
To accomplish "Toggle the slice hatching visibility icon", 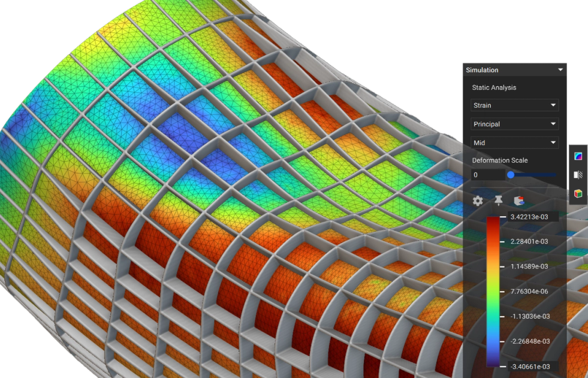I will (x=578, y=174).
